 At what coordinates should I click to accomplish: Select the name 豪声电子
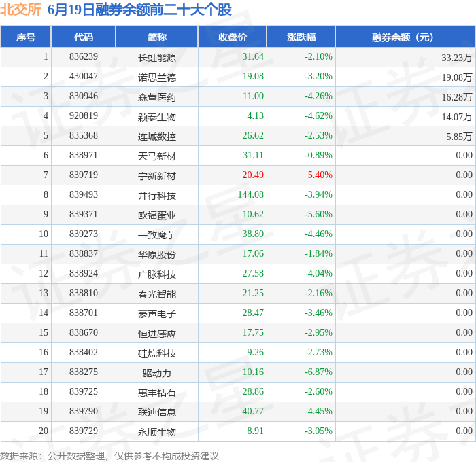157,314
